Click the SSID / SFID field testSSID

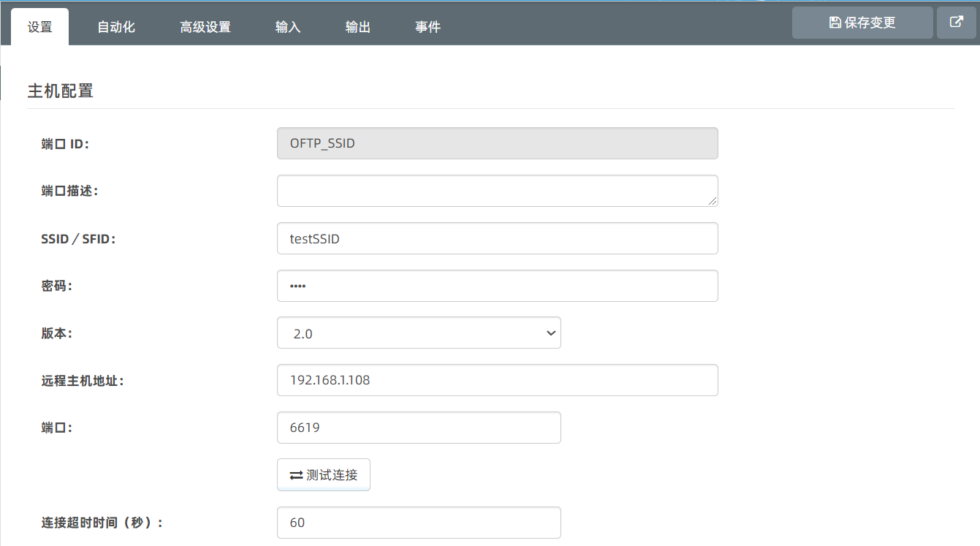498,238
